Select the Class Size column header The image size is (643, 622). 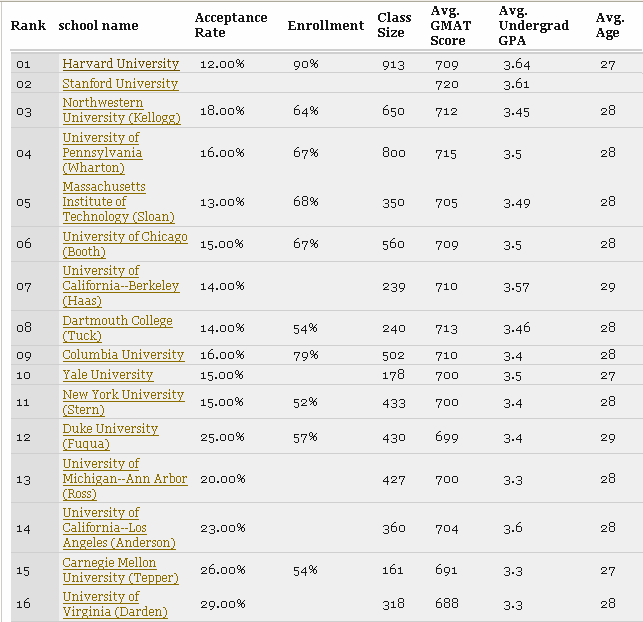click(394, 25)
